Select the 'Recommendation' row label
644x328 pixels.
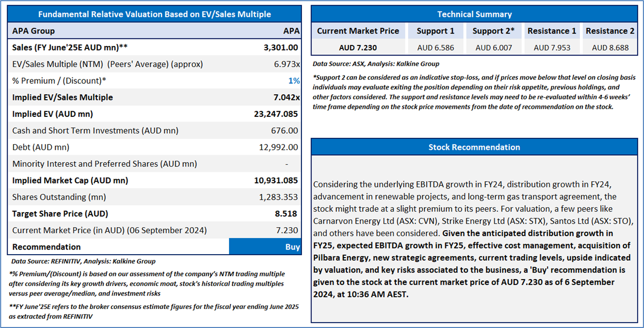(x=46, y=247)
